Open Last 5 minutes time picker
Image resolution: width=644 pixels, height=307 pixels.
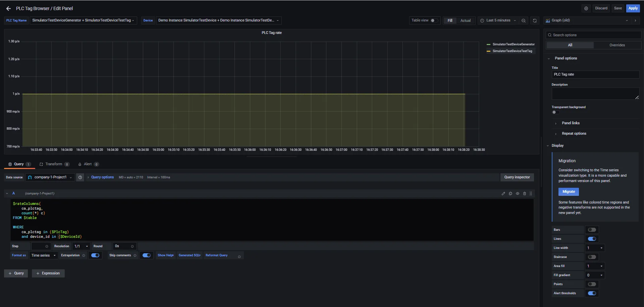click(x=498, y=20)
